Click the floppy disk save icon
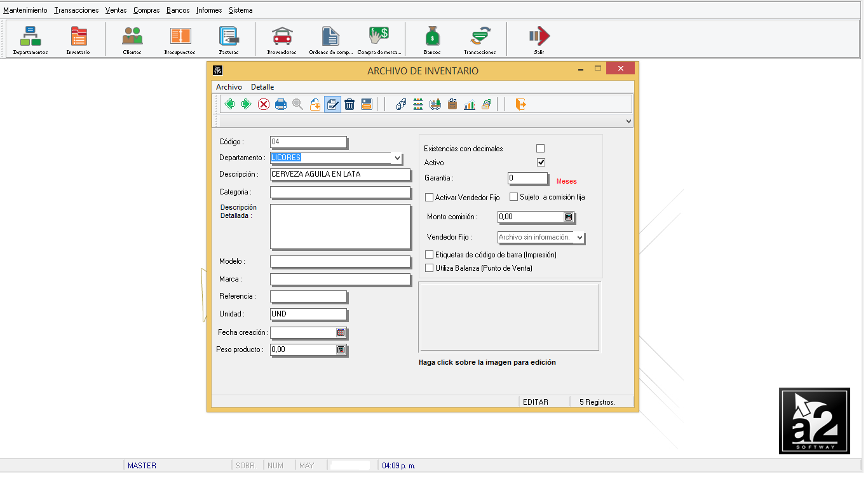 pyautogui.click(x=367, y=104)
